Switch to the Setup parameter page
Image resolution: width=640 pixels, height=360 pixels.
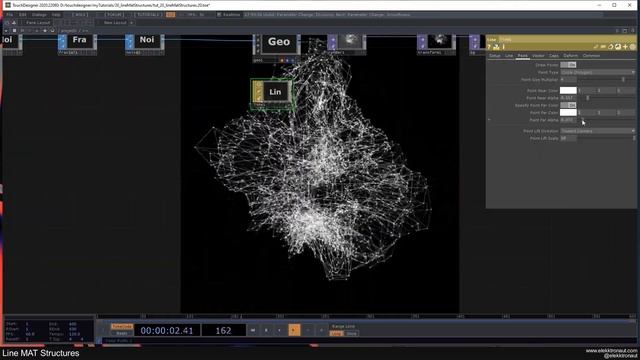point(495,56)
